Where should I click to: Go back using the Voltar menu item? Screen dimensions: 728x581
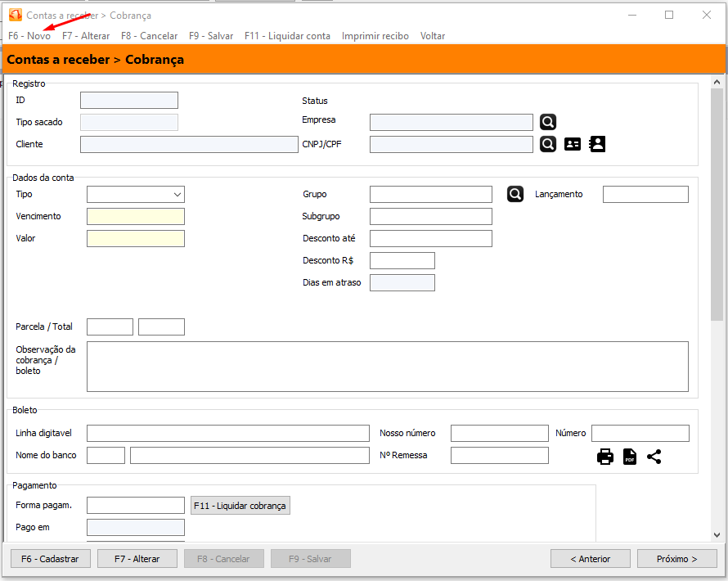[433, 36]
